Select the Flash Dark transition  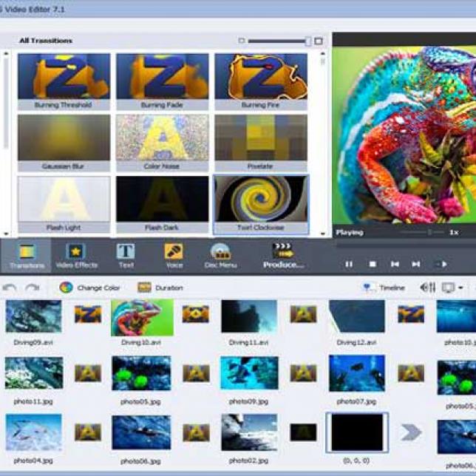(x=163, y=204)
